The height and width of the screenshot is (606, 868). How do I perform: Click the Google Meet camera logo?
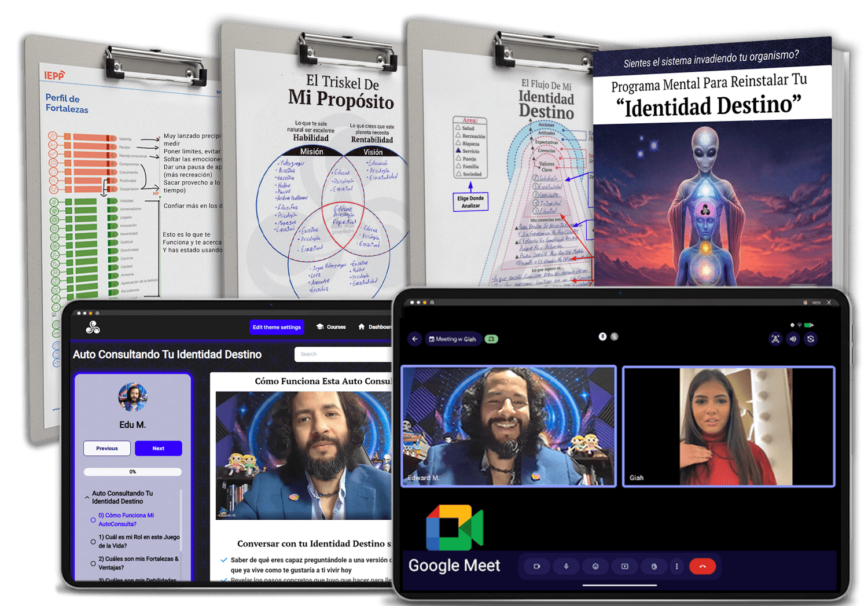point(454,527)
